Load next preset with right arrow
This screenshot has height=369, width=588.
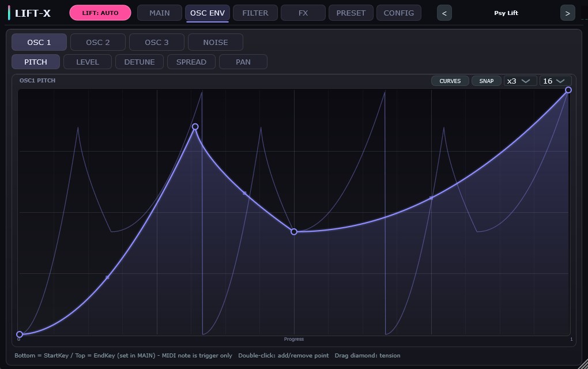(568, 13)
